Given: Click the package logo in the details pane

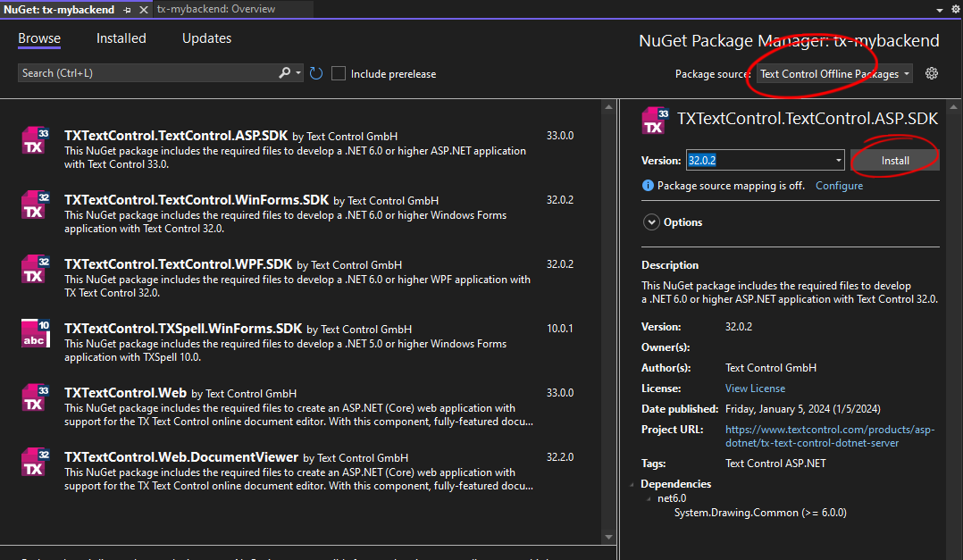Looking at the screenshot, I should pos(656,121).
